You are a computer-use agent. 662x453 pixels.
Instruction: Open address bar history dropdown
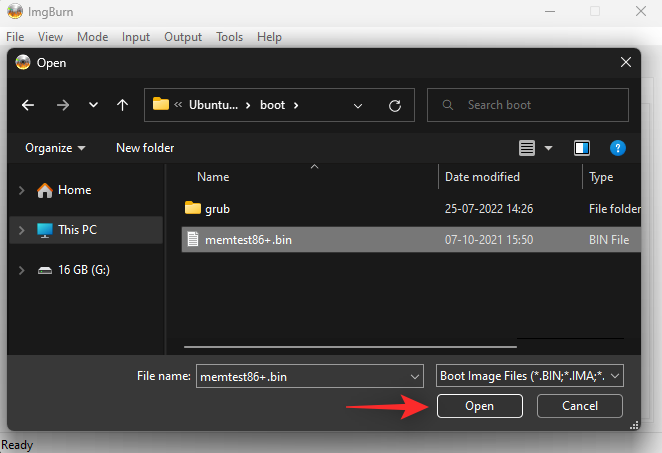(x=358, y=106)
